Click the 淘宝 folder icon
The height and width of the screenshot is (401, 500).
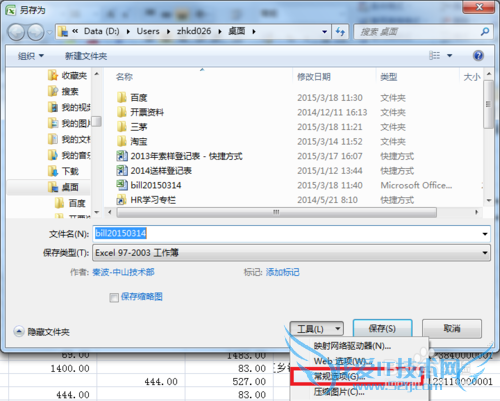coord(122,141)
